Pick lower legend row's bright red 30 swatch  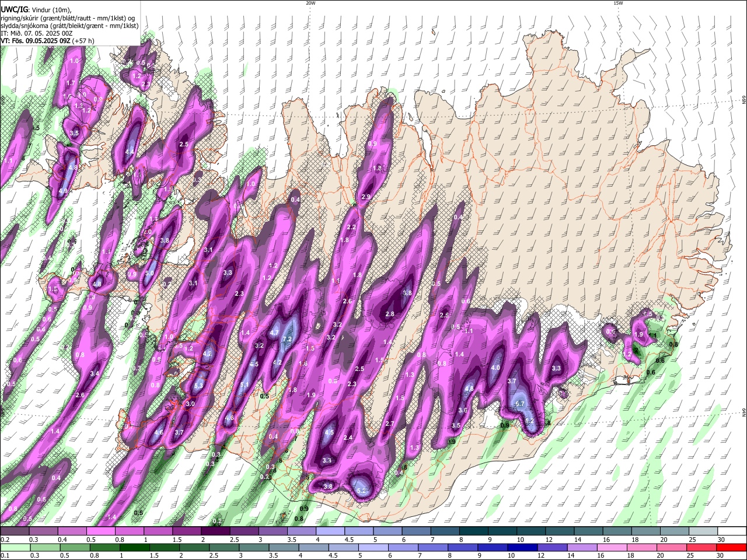point(731,547)
